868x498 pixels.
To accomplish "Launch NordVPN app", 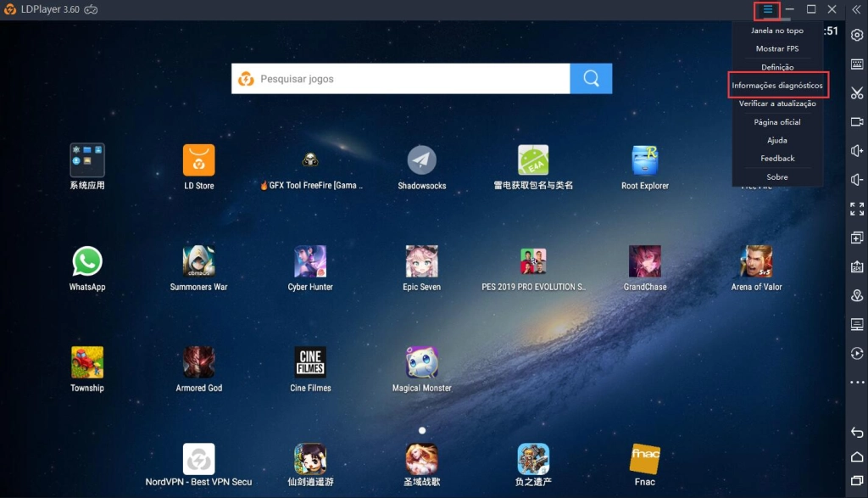I will click(198, 465).
